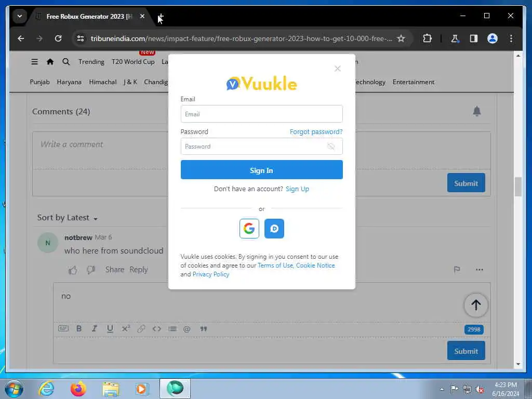Image resolution: width=532 pixels, height=399 pixels.
Task: Click the address bar URL
Action: tap(241, 38)
